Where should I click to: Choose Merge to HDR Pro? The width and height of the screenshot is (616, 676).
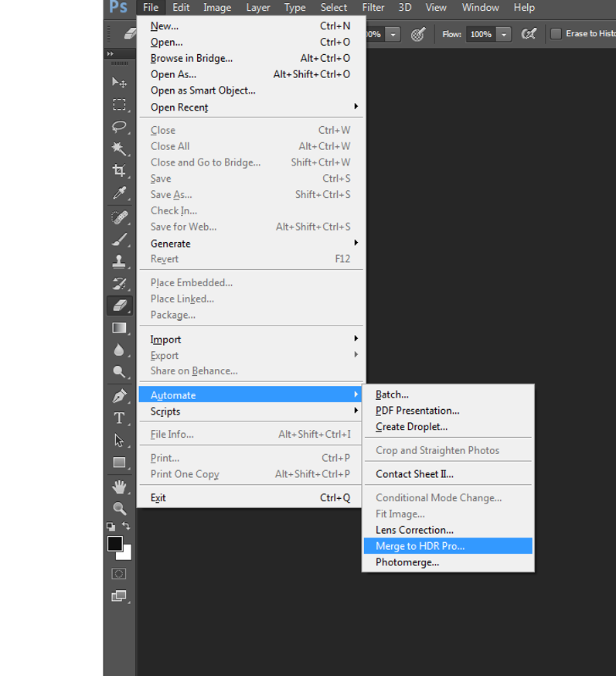(x=448, y=546)
